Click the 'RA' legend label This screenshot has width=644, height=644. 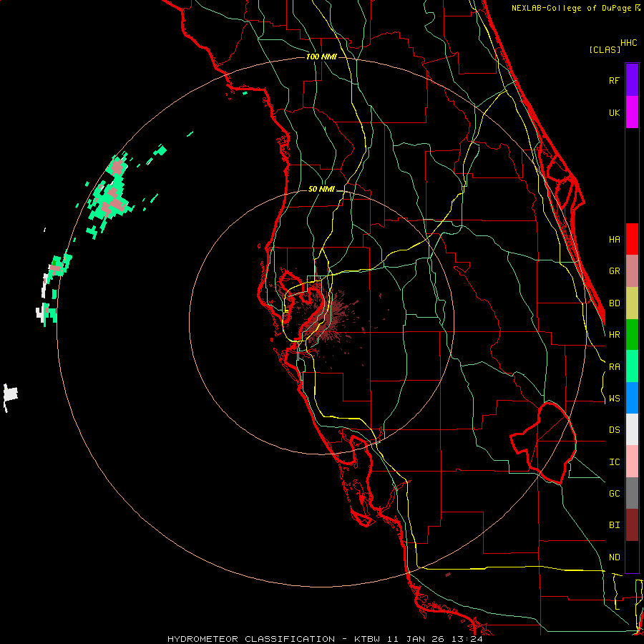(x=614, y=367)
